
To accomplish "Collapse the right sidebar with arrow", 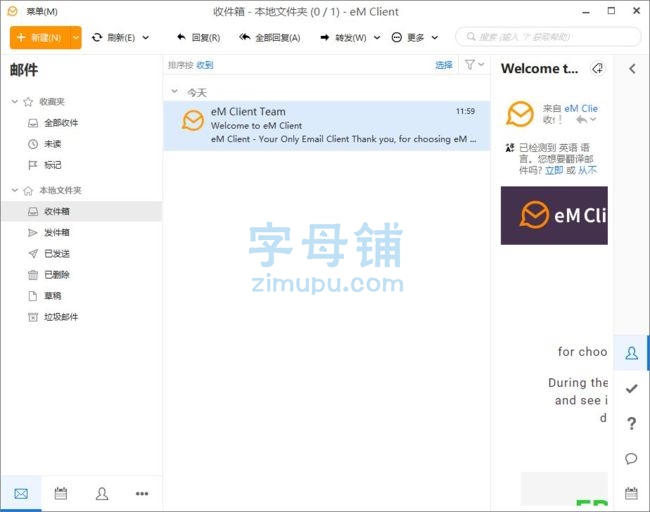I will 632,69.
